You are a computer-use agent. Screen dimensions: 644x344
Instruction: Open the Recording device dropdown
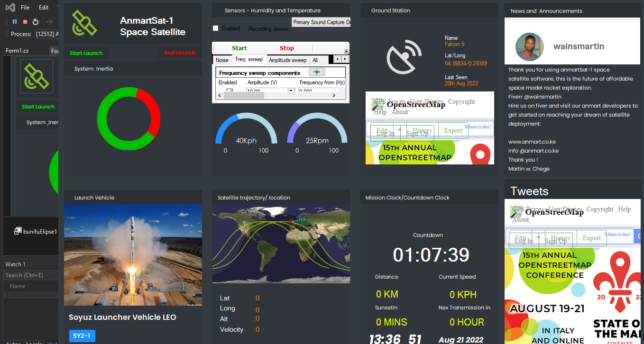tap(321, 22)
